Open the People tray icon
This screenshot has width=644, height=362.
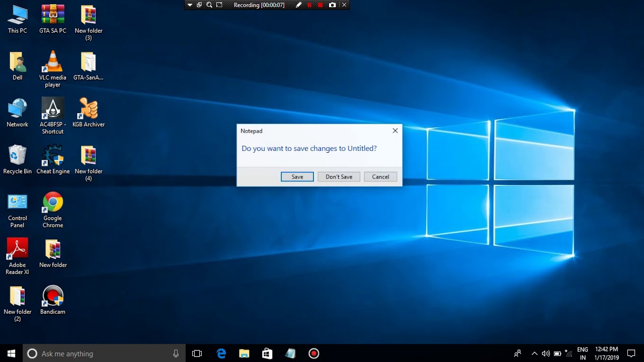point(517,353)
